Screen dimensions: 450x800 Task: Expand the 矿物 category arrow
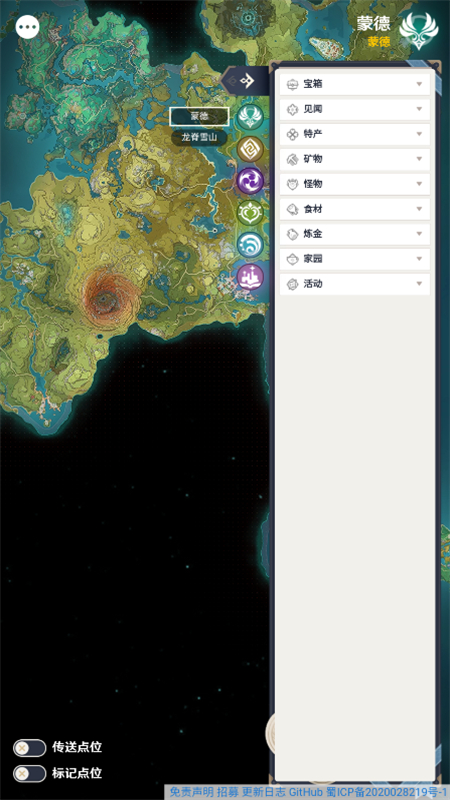click(419, 159)
